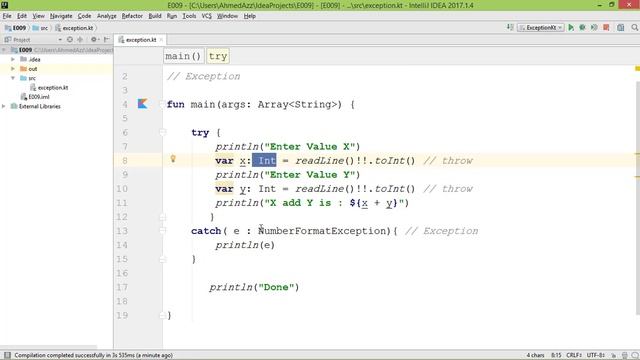Click exception.kt in navigation breadcrumb
640x360 pixels.
[74, 28]
